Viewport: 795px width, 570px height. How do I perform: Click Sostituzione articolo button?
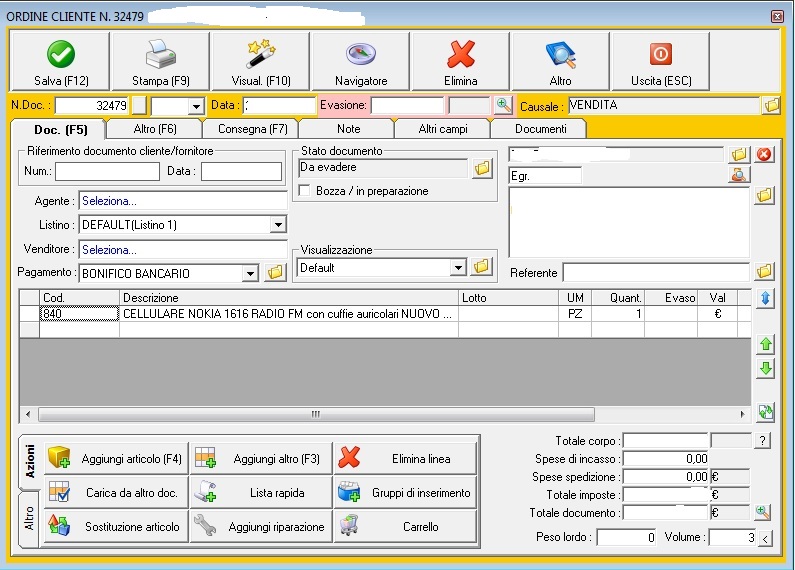click(117, 526)
